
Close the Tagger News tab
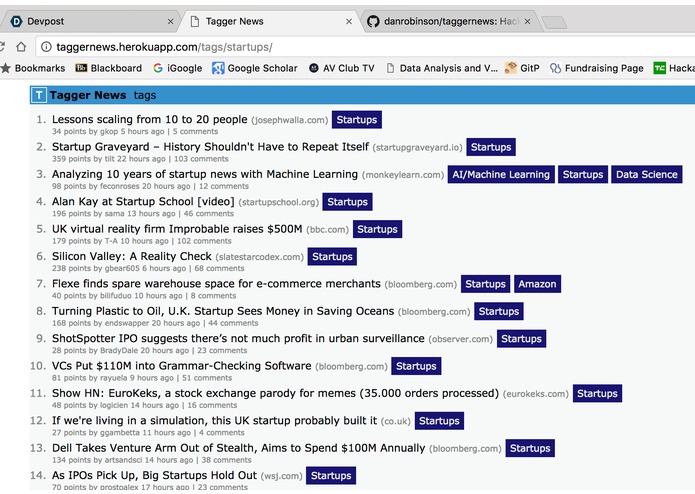pos(349,21)
